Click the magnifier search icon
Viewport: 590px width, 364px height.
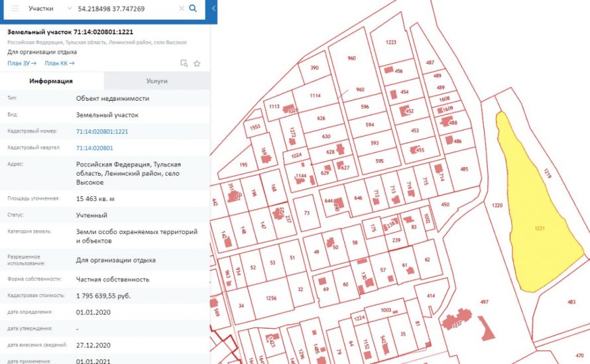point(193,9)
